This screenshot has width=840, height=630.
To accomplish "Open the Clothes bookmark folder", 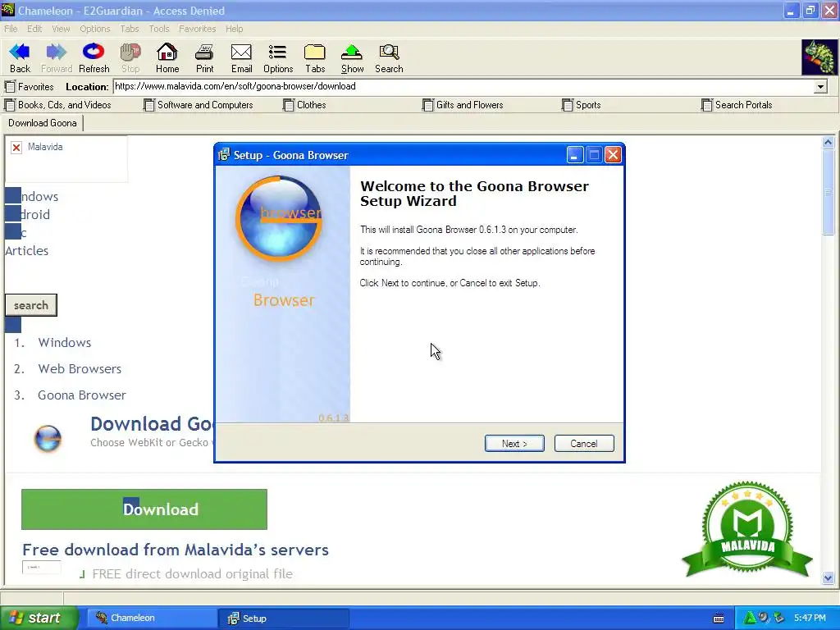I will tap(304, 105).
